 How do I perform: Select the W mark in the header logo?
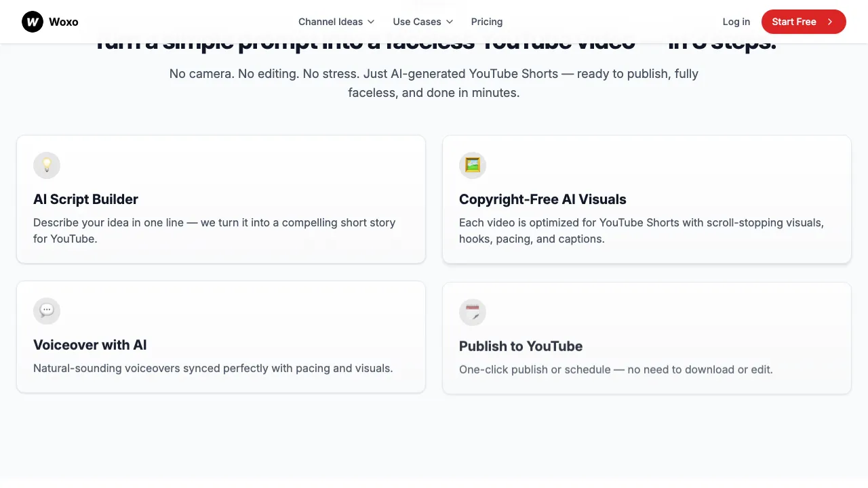tap(32, 22)
